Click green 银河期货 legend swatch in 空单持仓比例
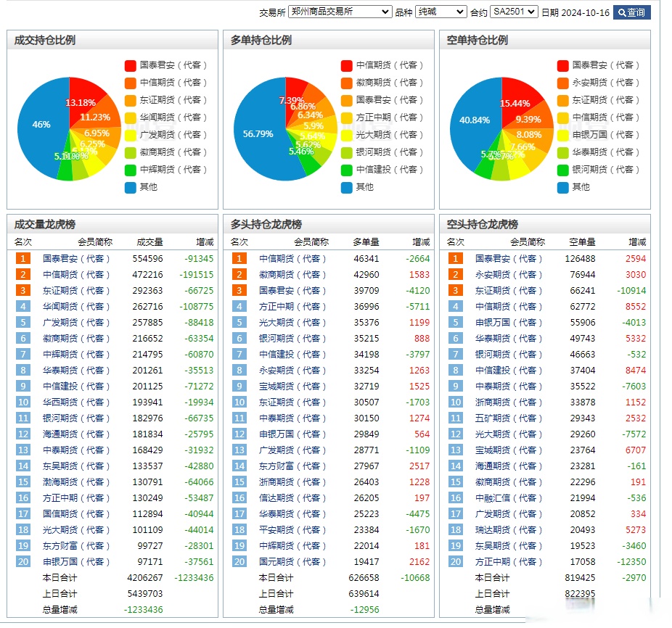 pyautogui.click(x=562, y=170)
